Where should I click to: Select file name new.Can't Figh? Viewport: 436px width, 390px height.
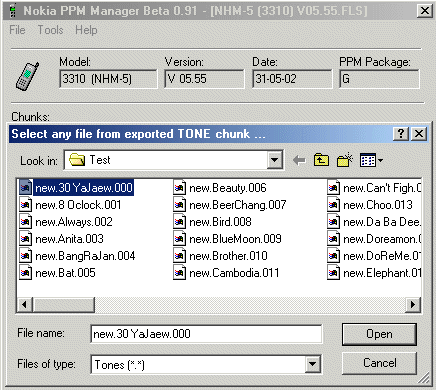click(x=382, y=188)
